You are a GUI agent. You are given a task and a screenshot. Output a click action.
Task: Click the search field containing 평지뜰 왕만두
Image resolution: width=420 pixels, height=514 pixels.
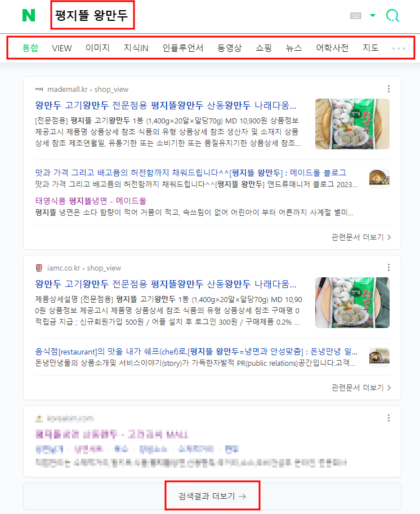coord(92,15)
